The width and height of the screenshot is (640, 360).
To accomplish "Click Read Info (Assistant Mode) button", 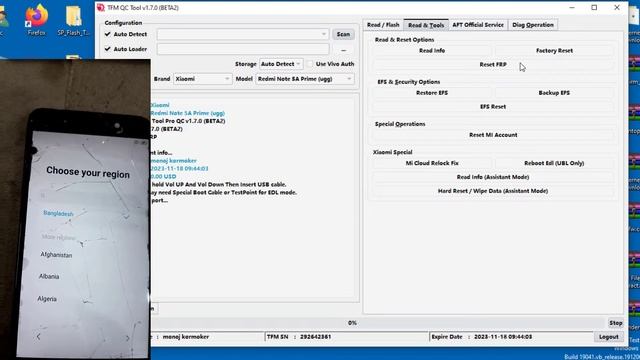I will pyautogui.click(x=493, y=177).
